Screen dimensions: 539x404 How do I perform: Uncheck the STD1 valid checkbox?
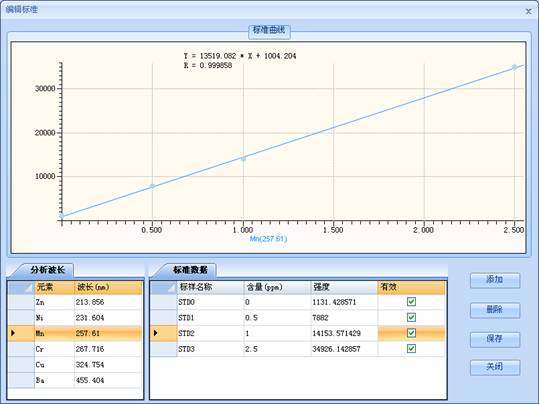pyautogui.click(x=411, y=317)
